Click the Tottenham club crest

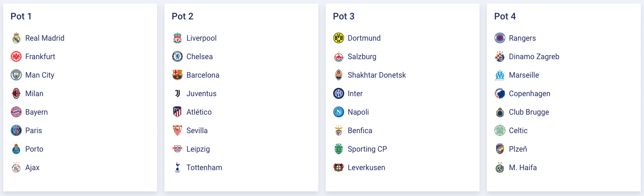coord(177,168)
